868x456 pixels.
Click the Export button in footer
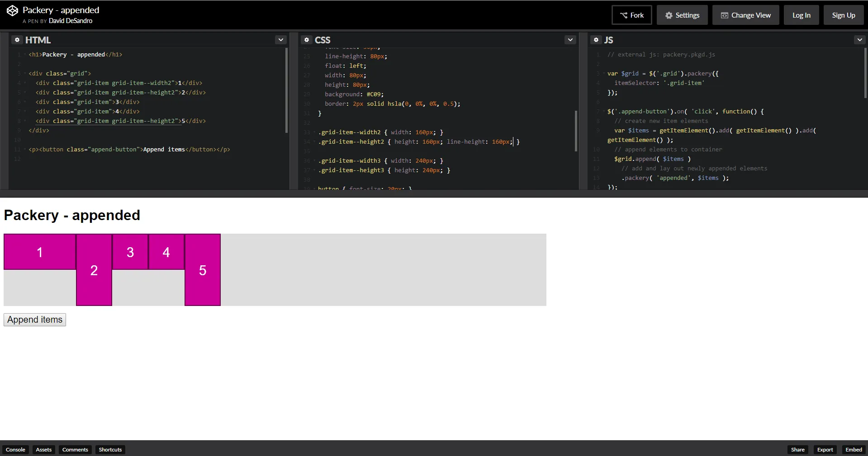[825, 450]
